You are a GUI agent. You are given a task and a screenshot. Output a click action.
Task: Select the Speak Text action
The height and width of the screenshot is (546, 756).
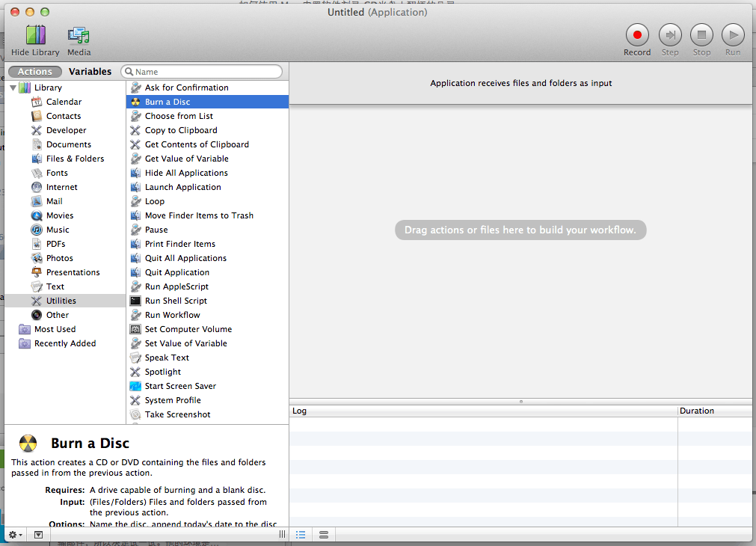click(x=207, y=358)
